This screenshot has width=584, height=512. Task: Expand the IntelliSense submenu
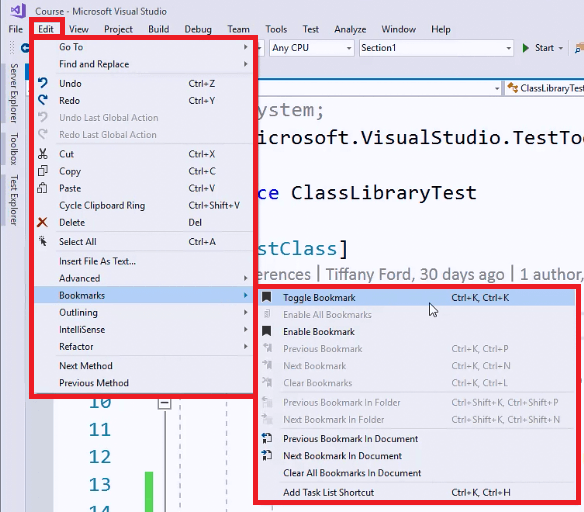(143, 330)
